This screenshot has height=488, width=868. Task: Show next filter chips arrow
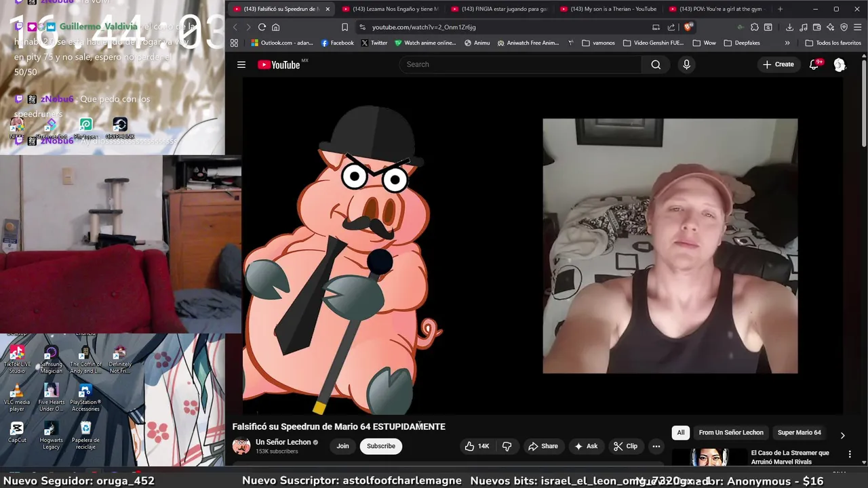tap(842, 435)
